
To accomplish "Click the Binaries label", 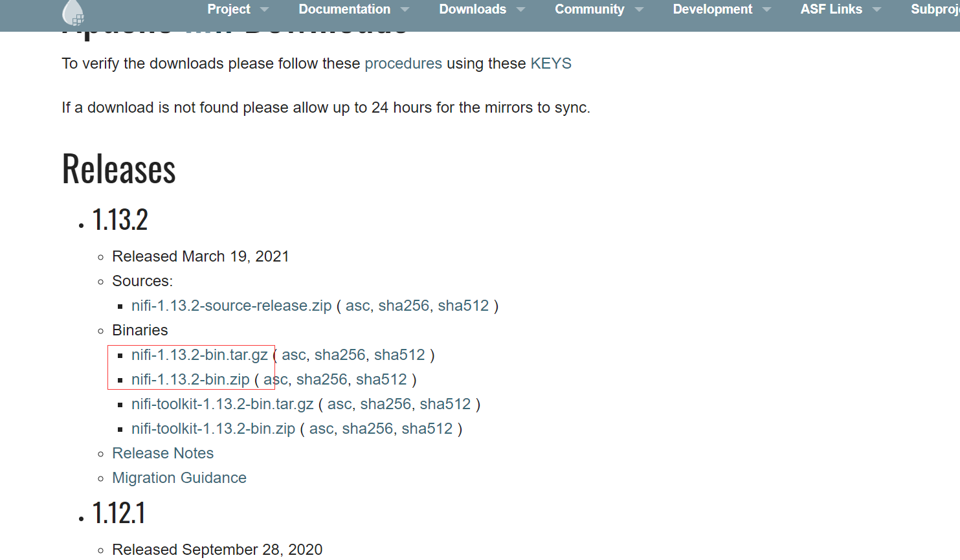I will [140, 330].
